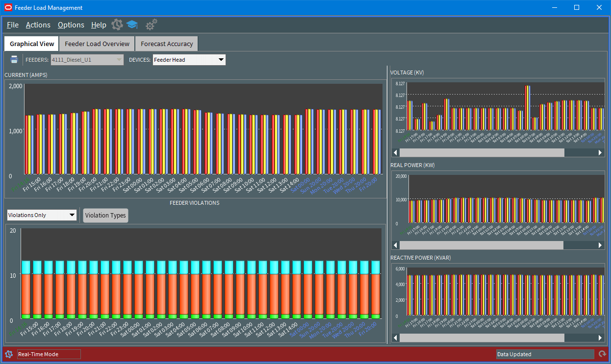The image size is (611, 364).
Task: Click the graduation cap training icon
Action: coord(132,24)
